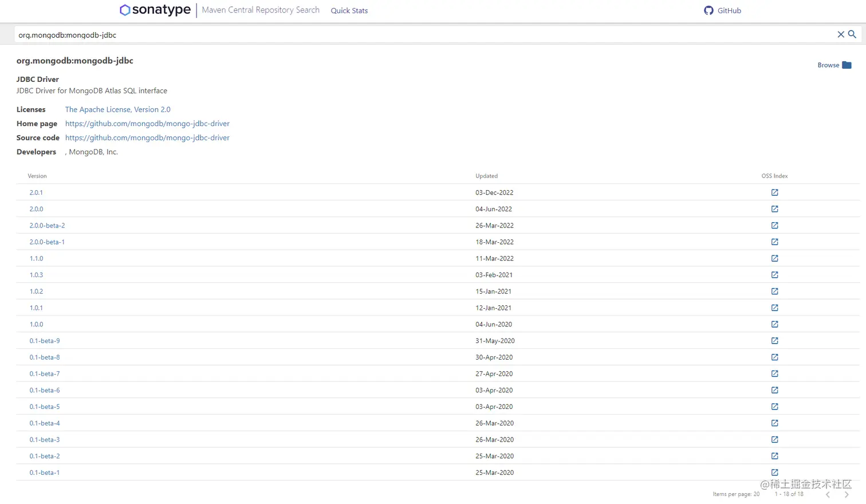Click the Browse folder icon
The width and height of the screenshot is (866, 504).
[x=847, y=65]
